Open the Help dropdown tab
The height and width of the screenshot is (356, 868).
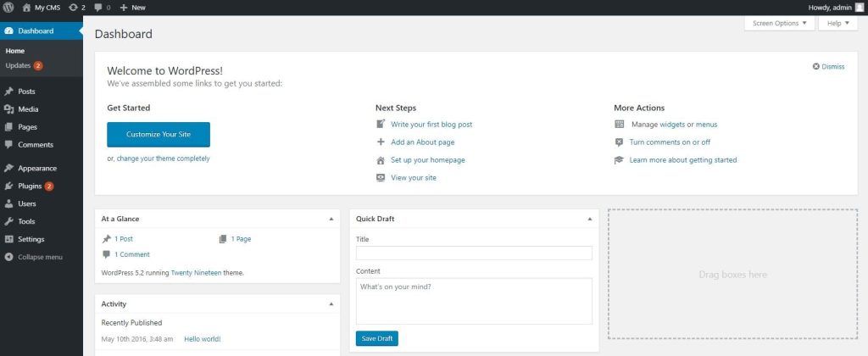click(x=837, y=23)
